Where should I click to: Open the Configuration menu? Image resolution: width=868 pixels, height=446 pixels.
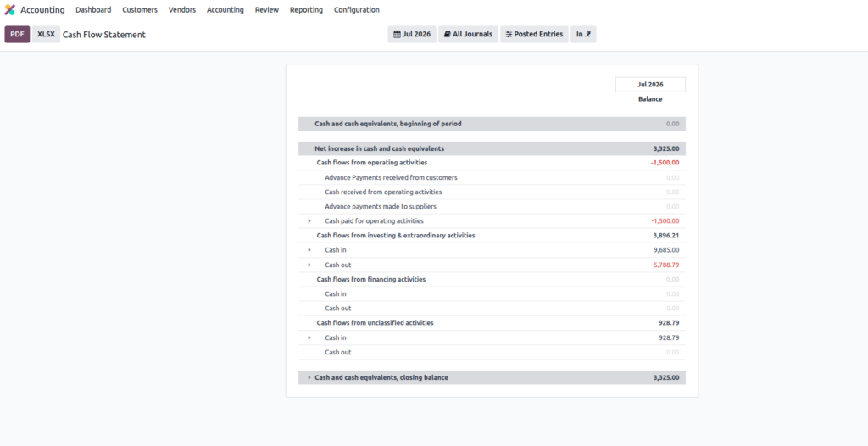click(357, 10)
